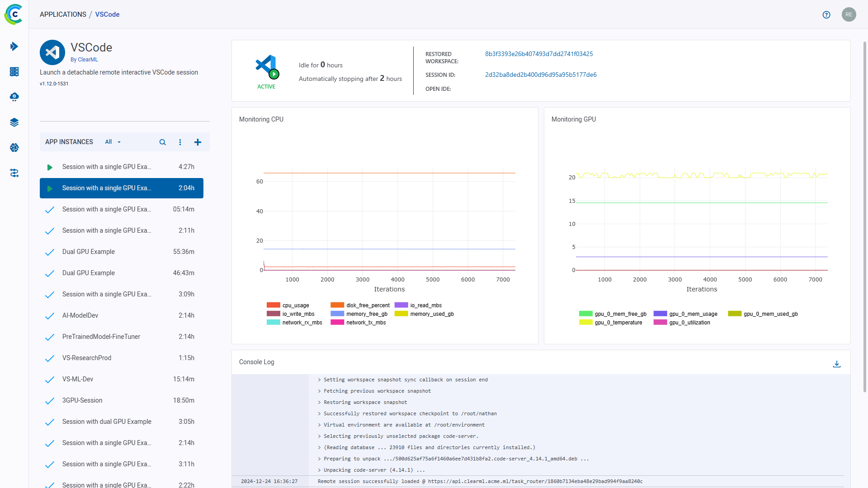Image resolution: width=868 pixels, height=488 pixels.
Task: Click the RESTORED WORKSPACE hash link
Action: 539,54
